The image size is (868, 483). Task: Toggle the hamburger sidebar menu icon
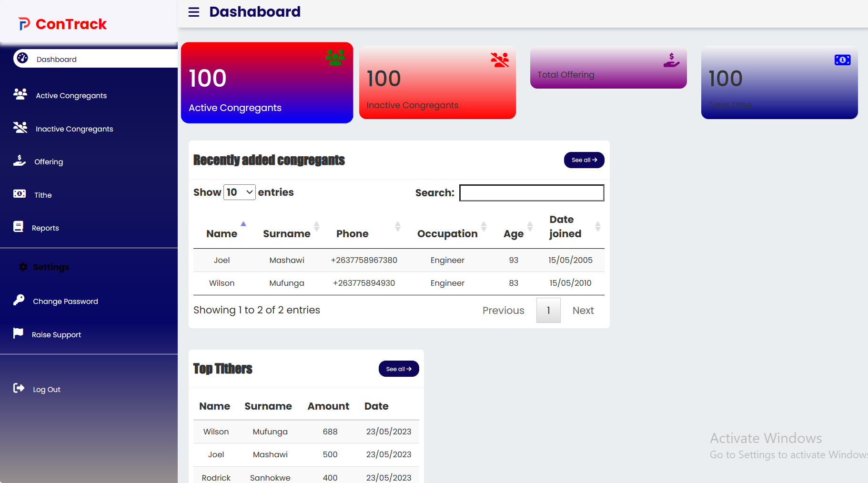(x=193, y=12)
